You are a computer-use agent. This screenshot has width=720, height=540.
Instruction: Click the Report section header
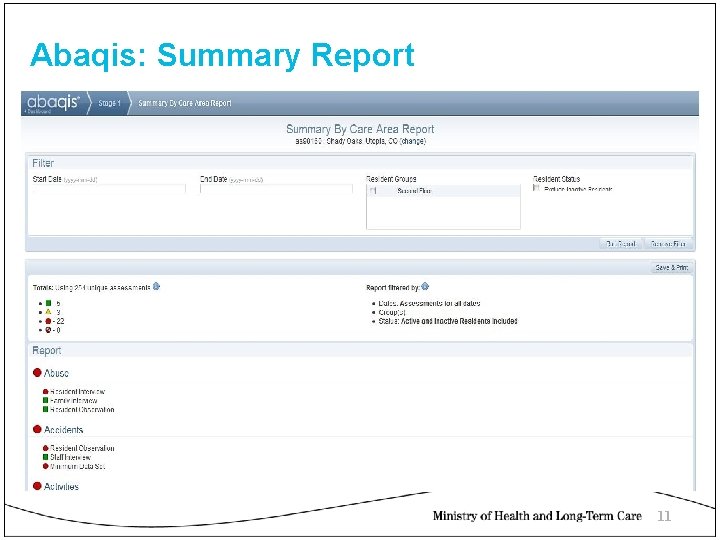point(360,350)
